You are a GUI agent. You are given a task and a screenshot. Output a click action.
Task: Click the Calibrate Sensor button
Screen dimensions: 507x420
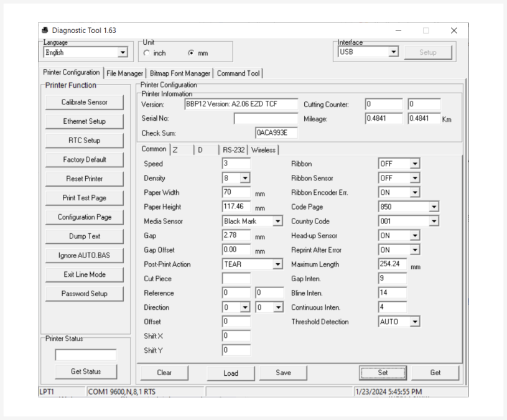(85, 102)
